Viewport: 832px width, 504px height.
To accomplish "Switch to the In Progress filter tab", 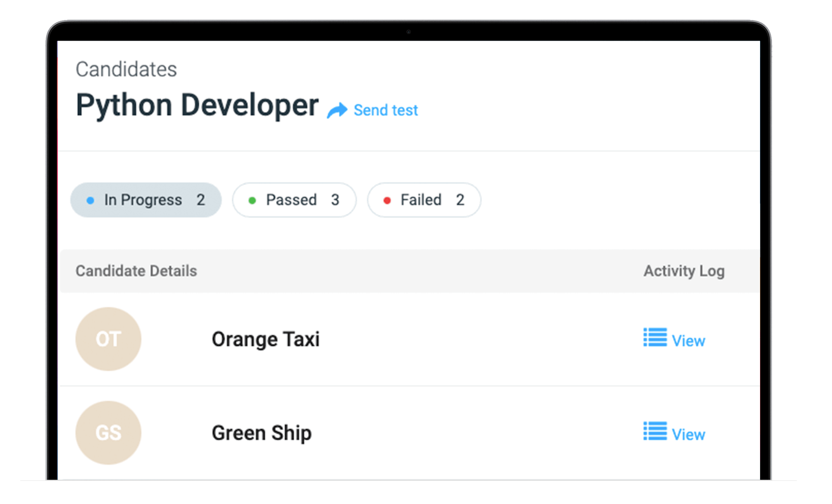I will (x=146, y=200).
